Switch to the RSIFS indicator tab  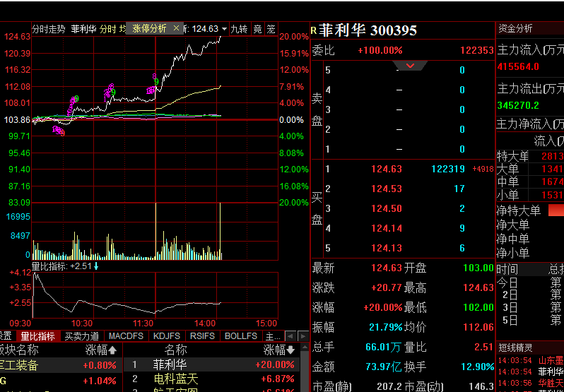(x=202, y=336)
